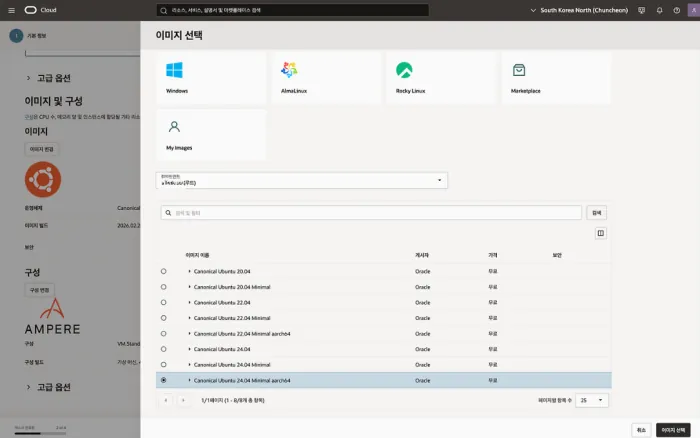The height and width of the screenshot is (438, 700).
Task: Click the image filter search field
Action: click(x=371, y=213)
